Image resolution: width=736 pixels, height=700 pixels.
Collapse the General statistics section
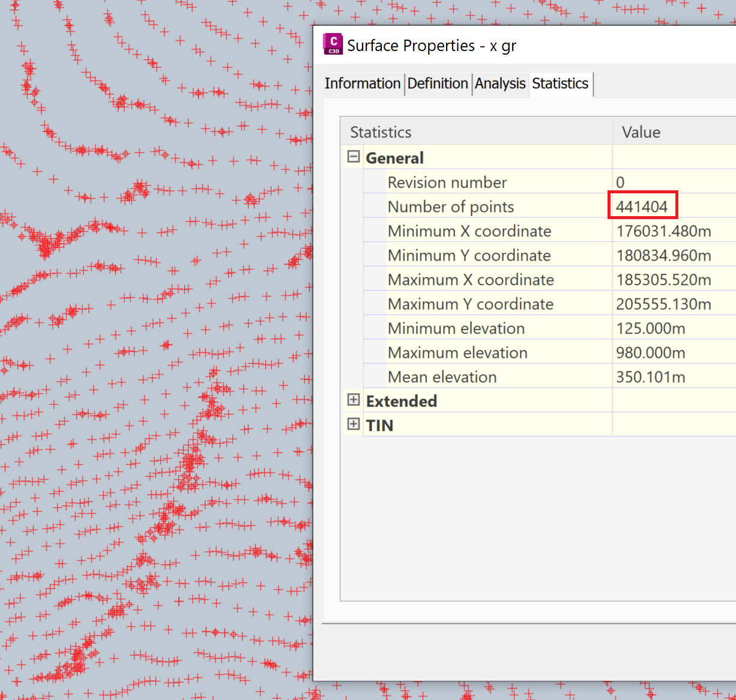point(354,157)
